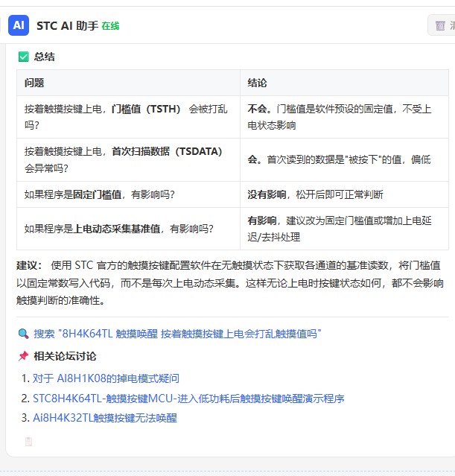This screenshot has height=476, width=455.
Task: Click the clear chat trash icon button
Action: tap(442, 25)
